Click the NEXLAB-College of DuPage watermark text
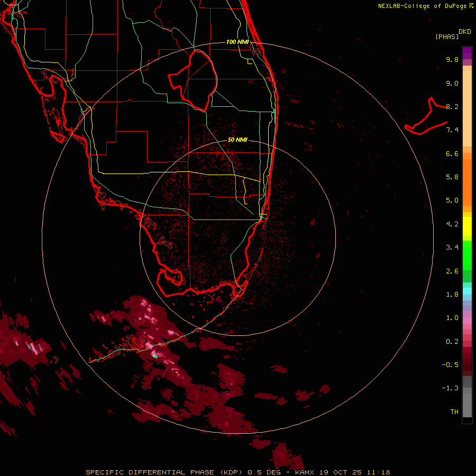 425,6
